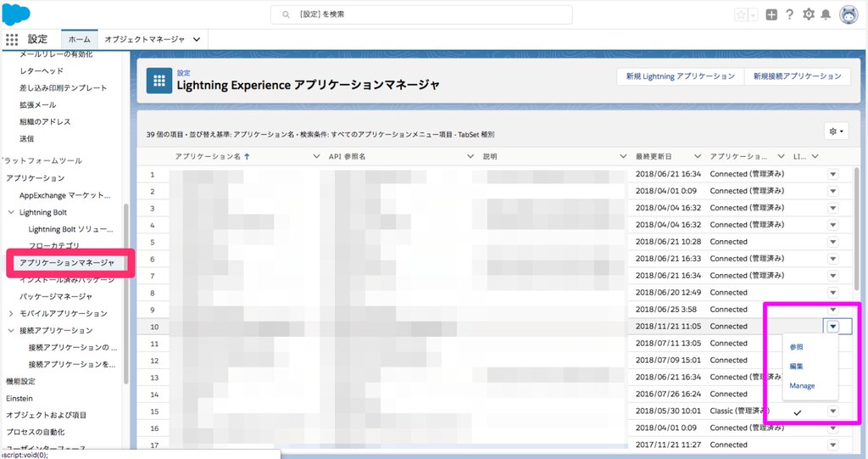This screenshot has height=459, width=868.
Task: Open the row 2 action dropdown
Action: (x=832, y=191)
